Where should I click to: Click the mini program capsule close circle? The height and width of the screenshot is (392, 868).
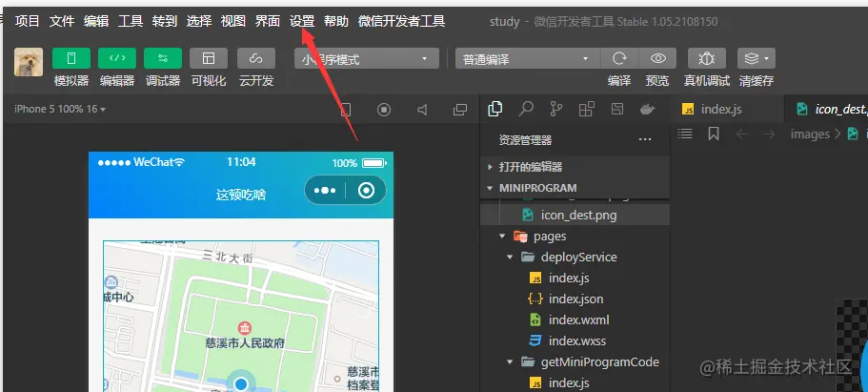click(x=366, y=190)
